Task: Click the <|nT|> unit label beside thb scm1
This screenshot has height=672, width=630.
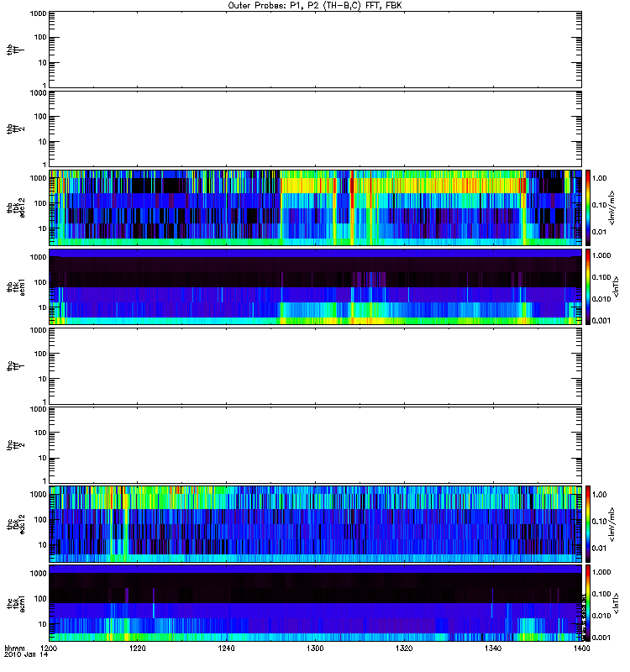Action: [x=617, y=286]
